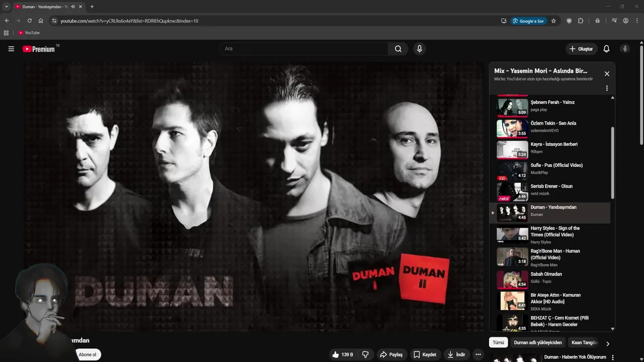The height and width of the screenshot is (362, 644).
Task: Click the Paylaş share button
Action: pos(391,354)
